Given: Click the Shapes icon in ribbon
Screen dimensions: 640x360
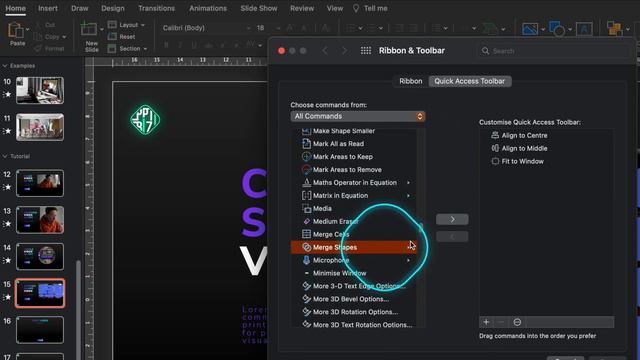Looking at the screenshot, I should [x=557, y=29].
